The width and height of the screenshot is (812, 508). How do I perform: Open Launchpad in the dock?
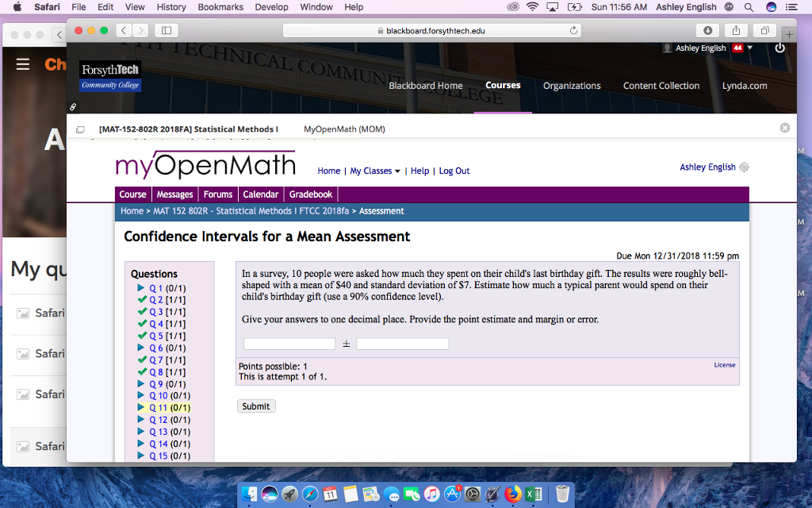pos(289,494)
